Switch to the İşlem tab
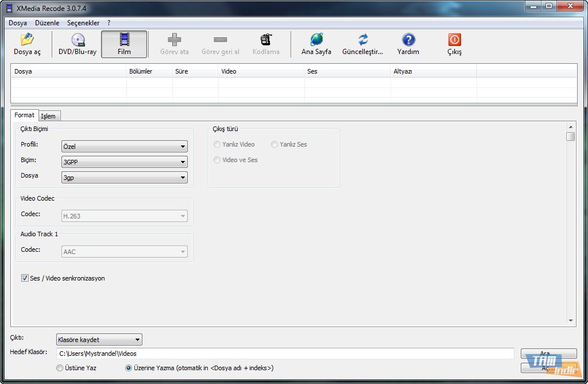Viewport: 588px width, 384px height. click(x=48, y=116)
